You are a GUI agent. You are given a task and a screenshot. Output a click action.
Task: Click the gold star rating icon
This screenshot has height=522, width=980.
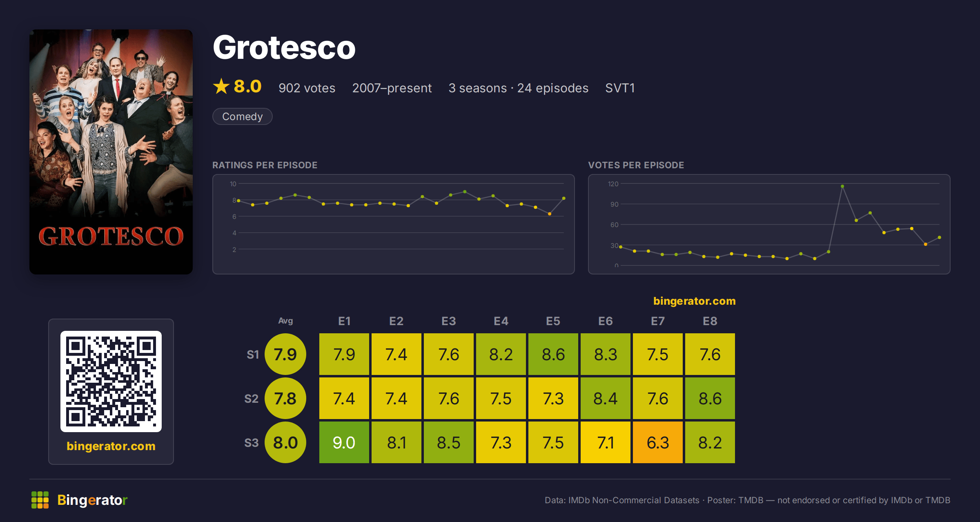(x=221, y=86)
